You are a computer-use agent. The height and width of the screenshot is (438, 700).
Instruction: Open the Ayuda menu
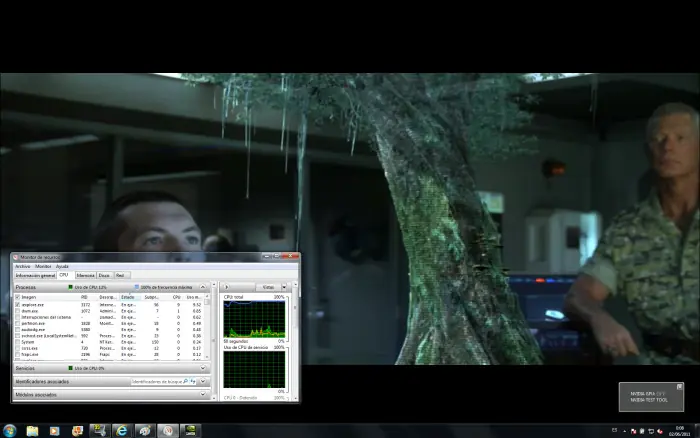(x=62, y=267)
